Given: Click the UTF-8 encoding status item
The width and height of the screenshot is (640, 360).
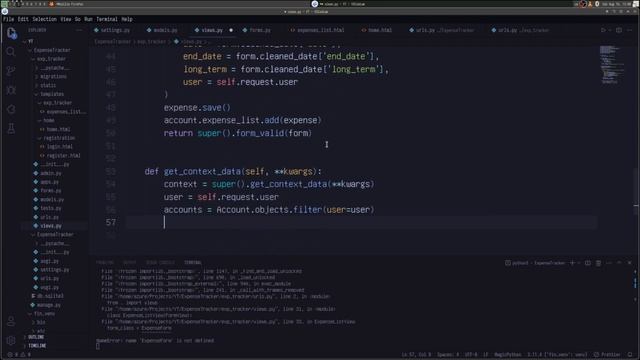Looking at the screenshot, I should point(471,355).
